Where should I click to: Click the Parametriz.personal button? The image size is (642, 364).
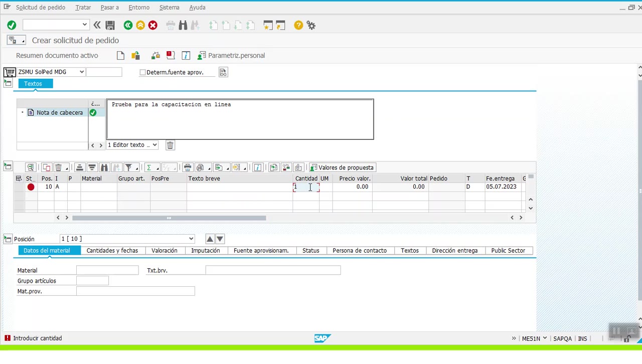[x=232, y=56]
